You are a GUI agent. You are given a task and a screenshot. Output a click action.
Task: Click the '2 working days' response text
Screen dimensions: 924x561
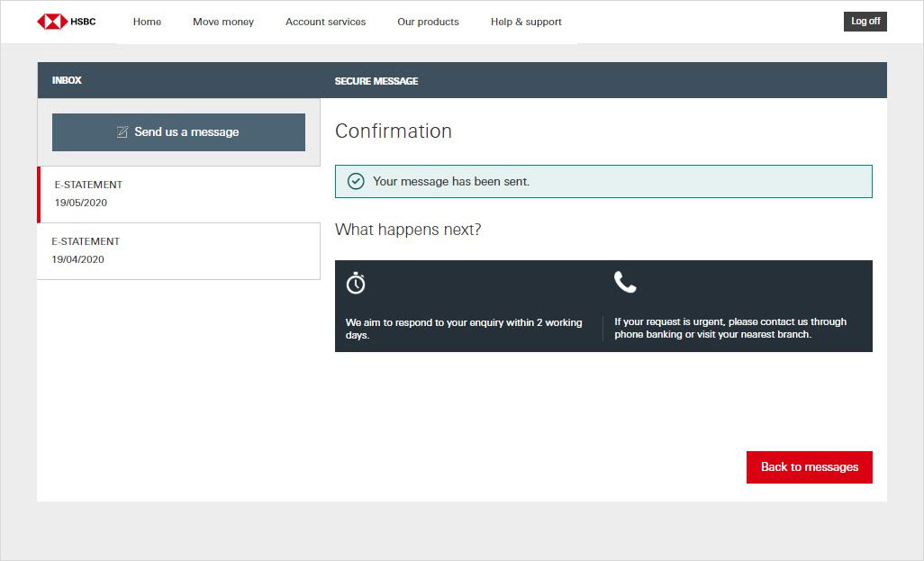point(464,329)
